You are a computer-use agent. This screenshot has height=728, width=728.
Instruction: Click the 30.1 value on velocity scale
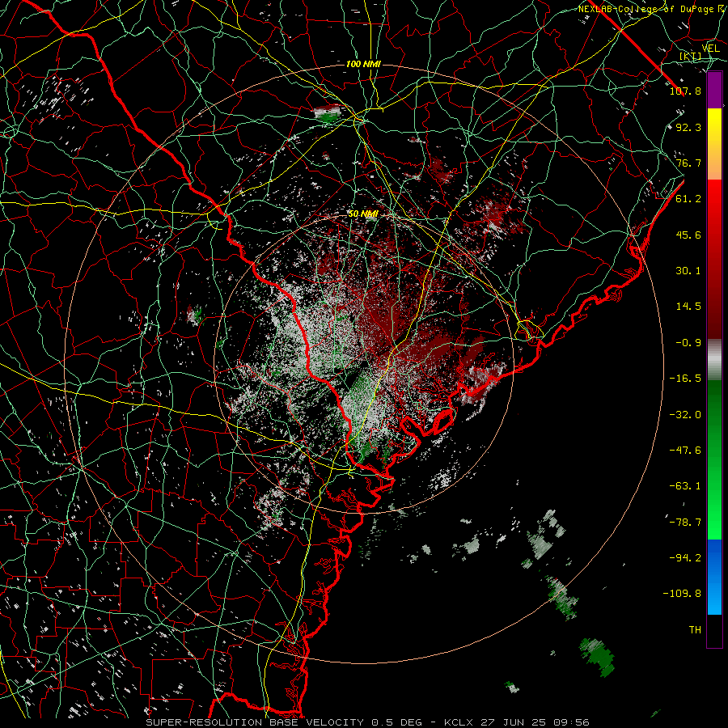coord(688,271)
